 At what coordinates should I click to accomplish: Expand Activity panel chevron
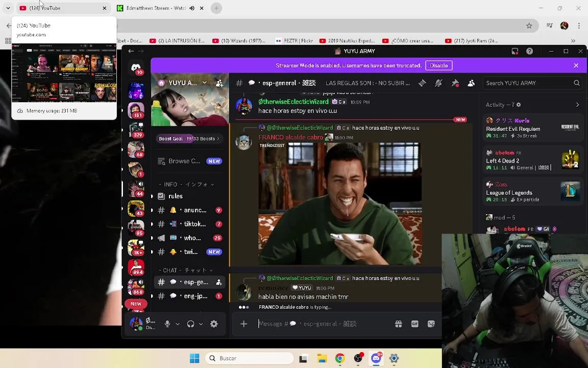(577, 105)
